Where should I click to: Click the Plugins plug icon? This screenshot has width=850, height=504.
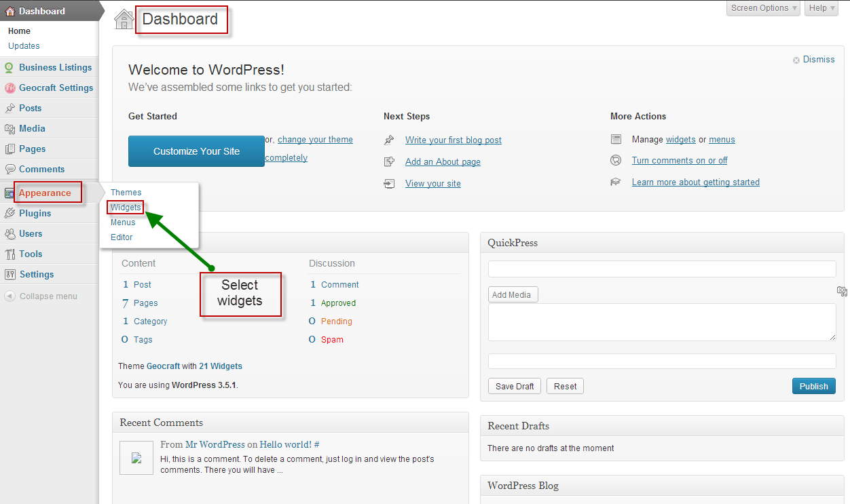[x=10, y=213]
